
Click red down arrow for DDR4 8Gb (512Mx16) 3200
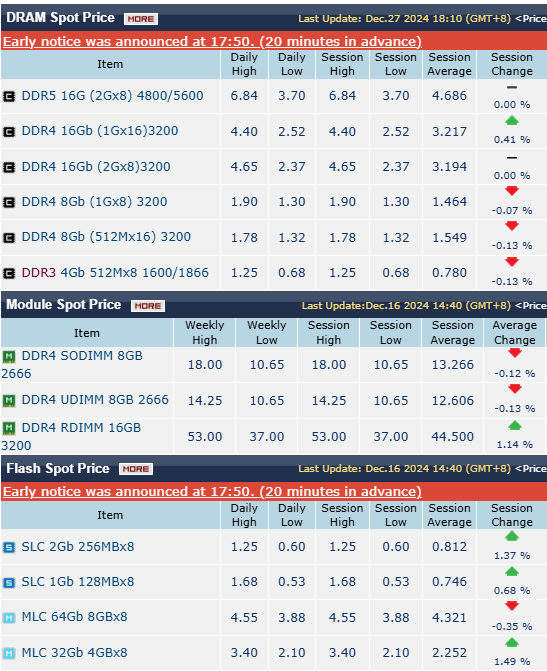click(x=512, y=226)
